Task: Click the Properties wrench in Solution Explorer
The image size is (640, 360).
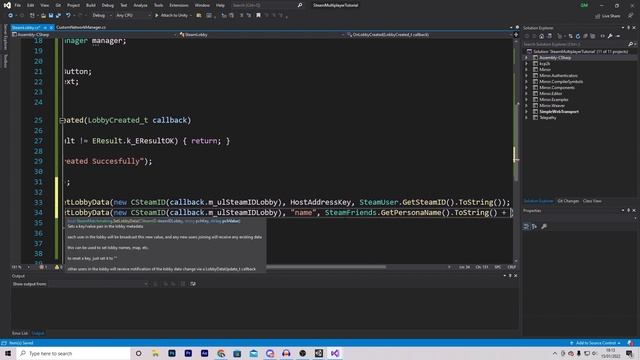Action: pyautogui.click(x=610, y=36)
